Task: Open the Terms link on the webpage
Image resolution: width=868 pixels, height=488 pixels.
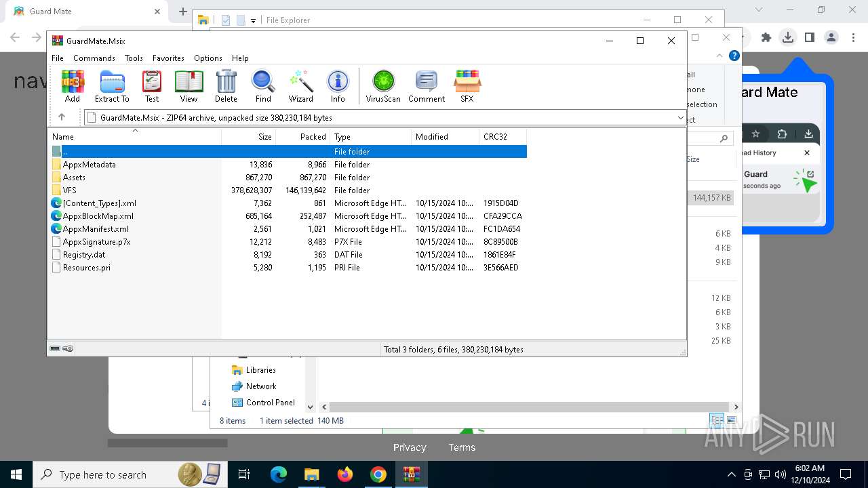Action: pos(462,447)
